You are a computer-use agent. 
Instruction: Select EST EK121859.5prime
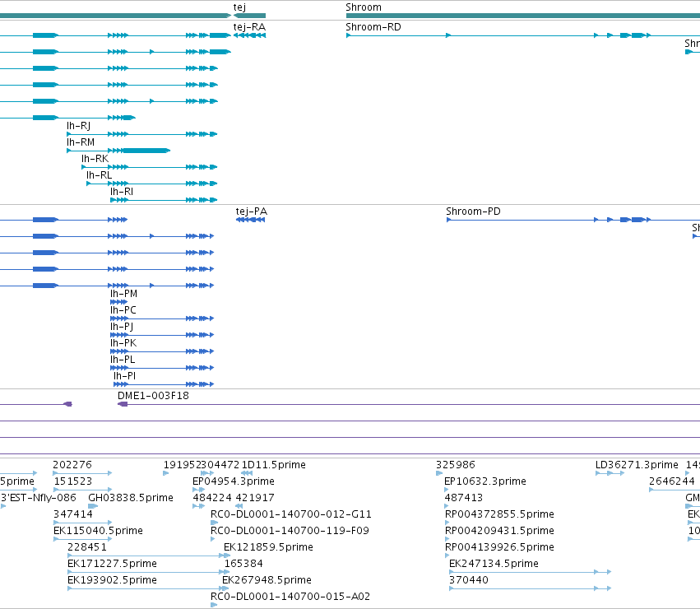268,547
